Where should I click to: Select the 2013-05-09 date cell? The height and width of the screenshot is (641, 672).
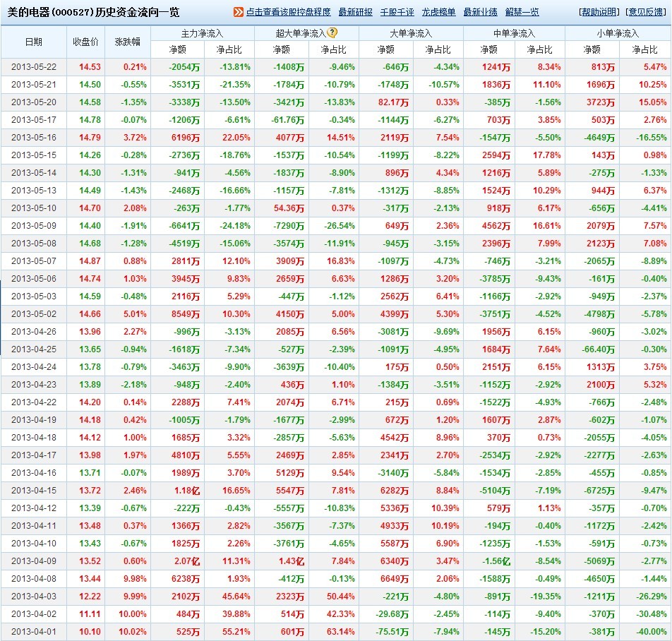(x=34, y=225)
